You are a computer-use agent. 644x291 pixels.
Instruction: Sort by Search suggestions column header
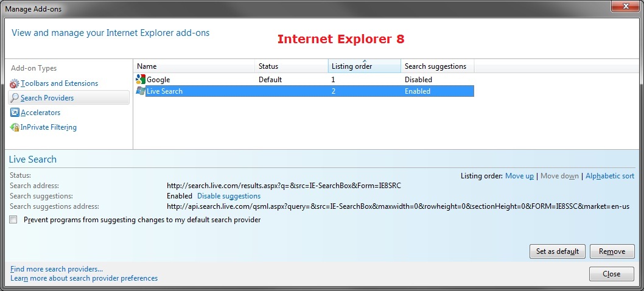click(x=438, y=66)
